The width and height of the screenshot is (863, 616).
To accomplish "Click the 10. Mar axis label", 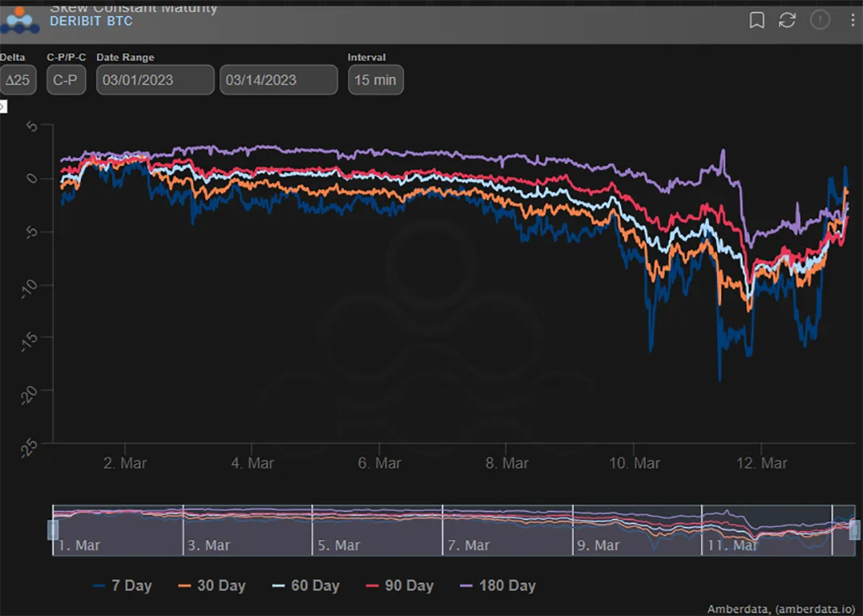I will click(x=634, y=463).
